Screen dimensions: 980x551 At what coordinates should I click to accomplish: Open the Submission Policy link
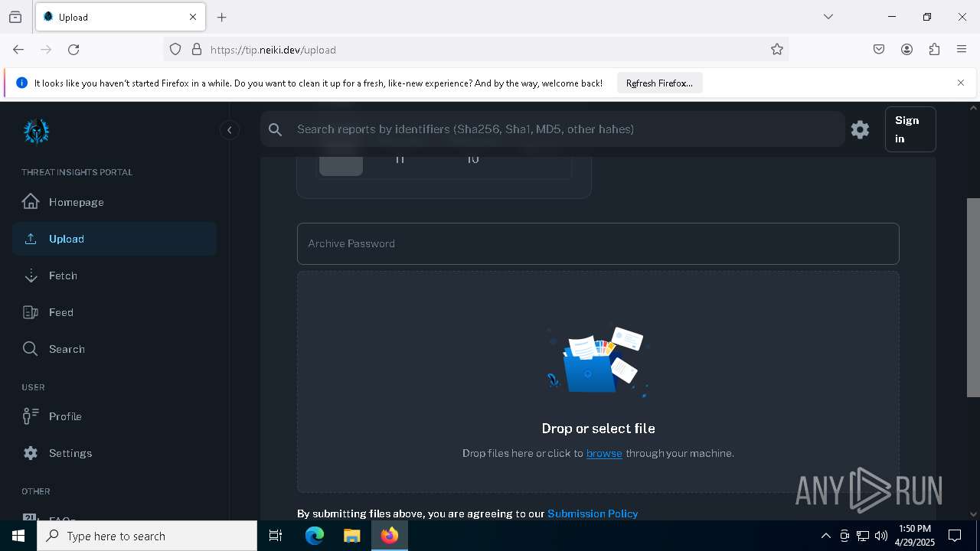coord(593,514)
